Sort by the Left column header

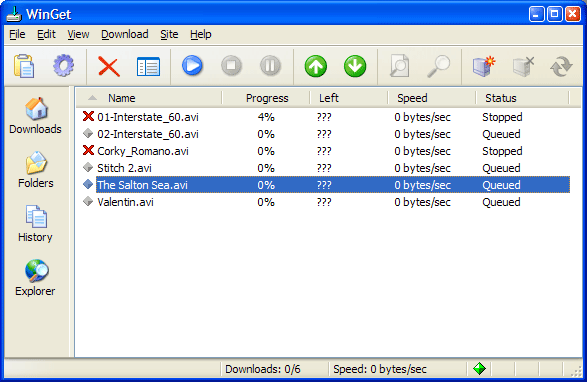(x=349, y=98)
